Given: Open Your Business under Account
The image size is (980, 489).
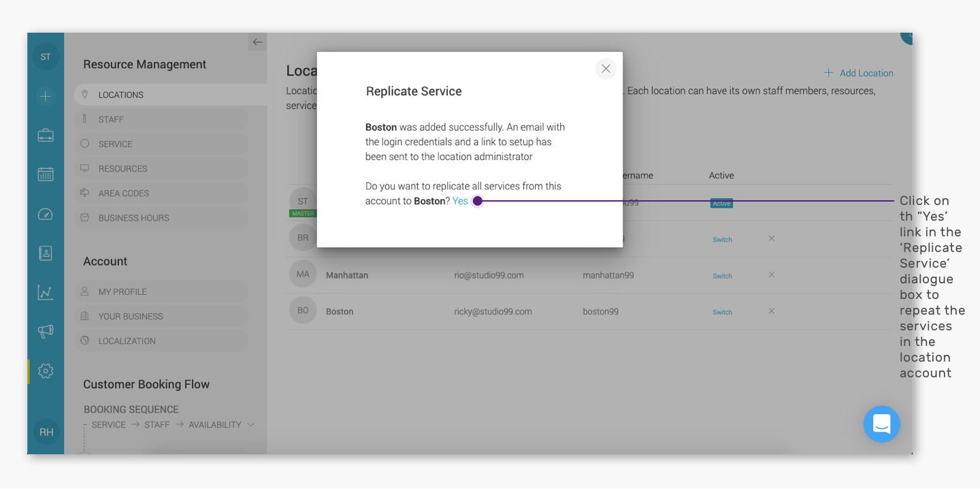Looking at the screenshot, I should [161, 316].
